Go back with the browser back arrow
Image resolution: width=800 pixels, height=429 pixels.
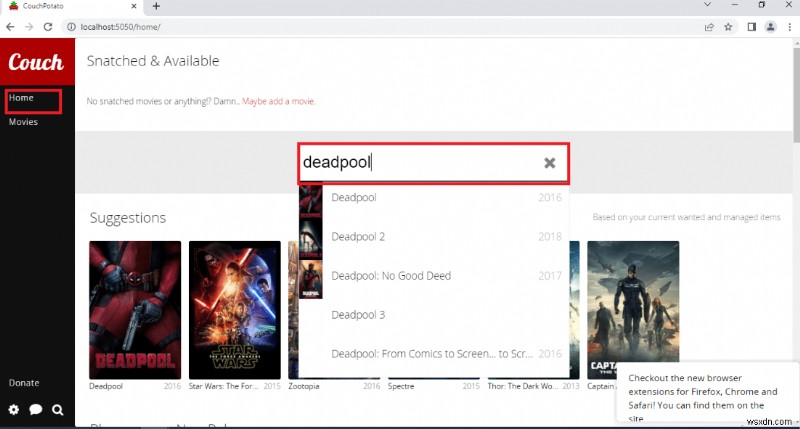click(x=10, y=27)
